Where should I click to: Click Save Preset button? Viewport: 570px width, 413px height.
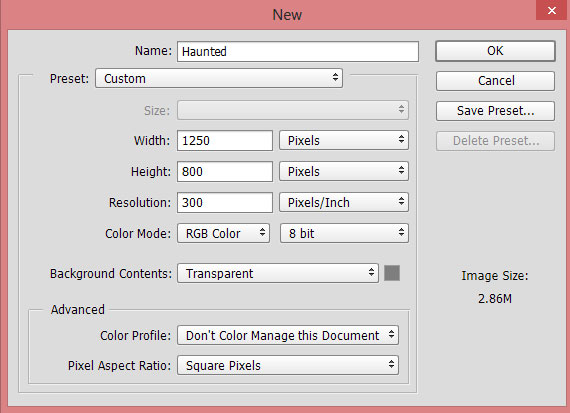tap(495, 111)
